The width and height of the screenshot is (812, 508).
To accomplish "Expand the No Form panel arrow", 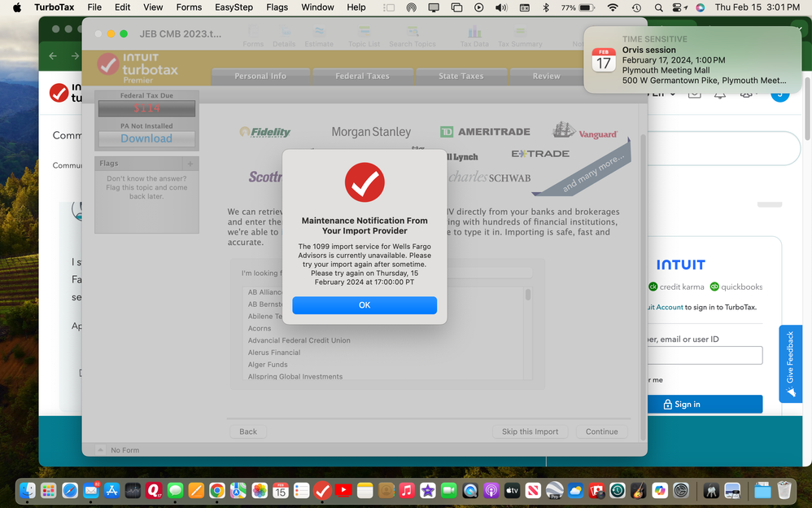I will pos(100,450).
